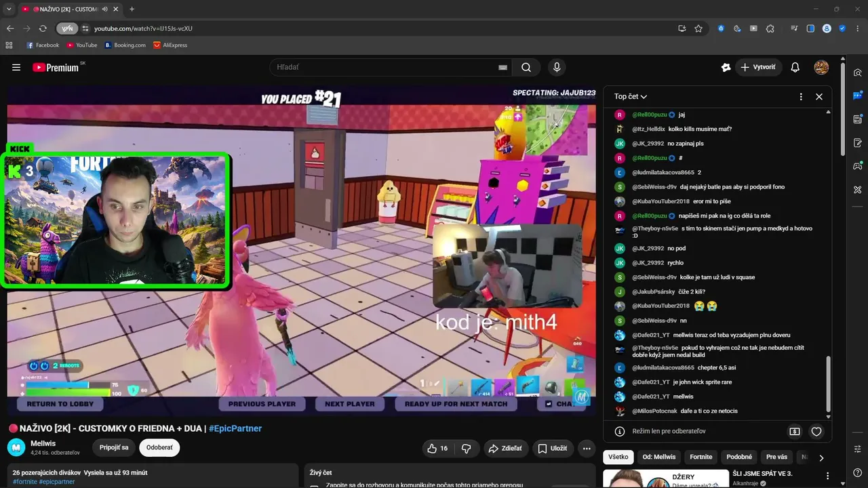
Task: Select the Podobné filter chip
Action: (739, 457)
